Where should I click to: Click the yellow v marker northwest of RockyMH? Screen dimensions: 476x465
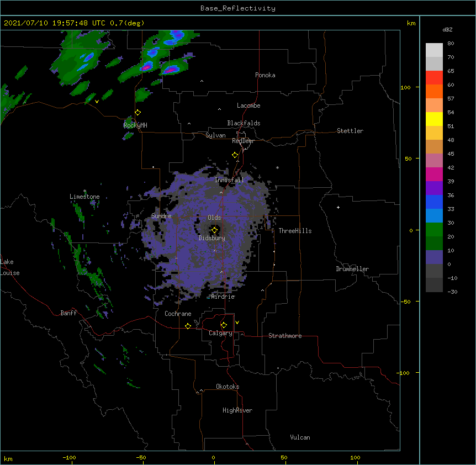(x=97, y=102)
